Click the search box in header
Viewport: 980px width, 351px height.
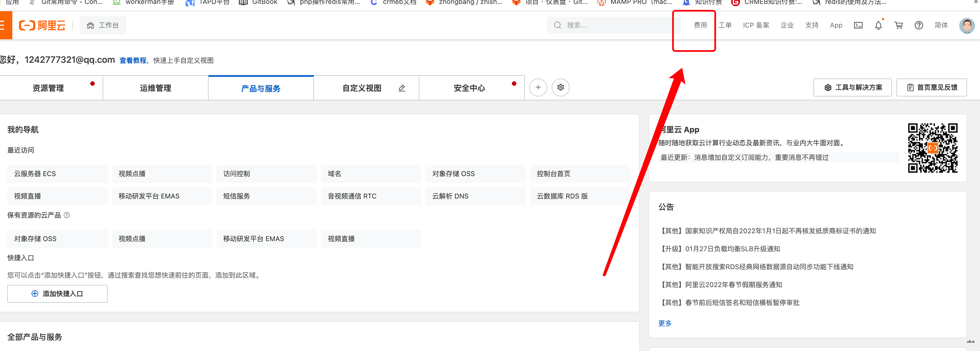[x=614, y=25]
